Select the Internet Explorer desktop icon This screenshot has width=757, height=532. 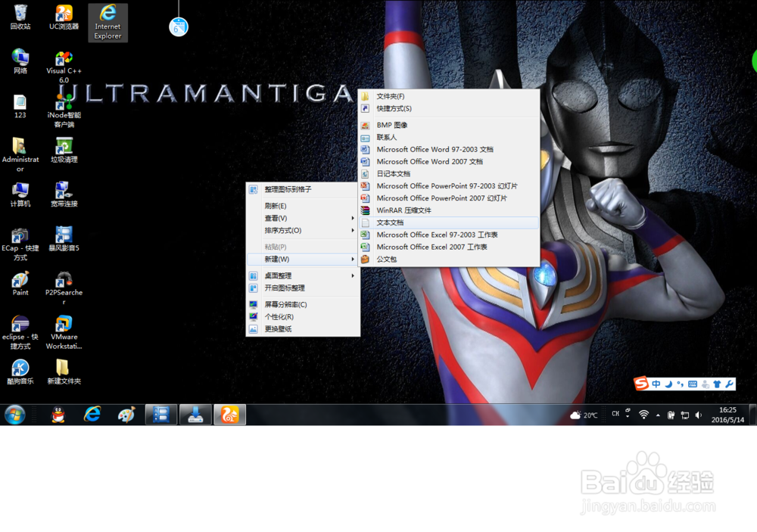107,22
